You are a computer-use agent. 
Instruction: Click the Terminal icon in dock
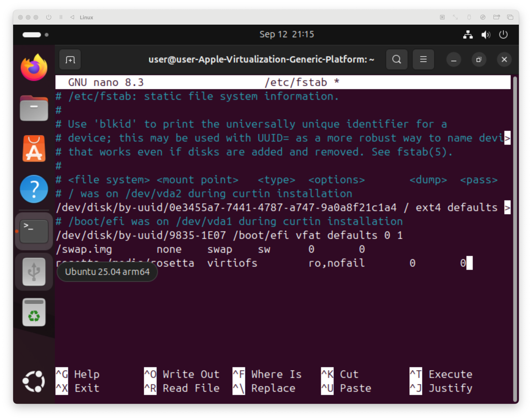[34, 231]
